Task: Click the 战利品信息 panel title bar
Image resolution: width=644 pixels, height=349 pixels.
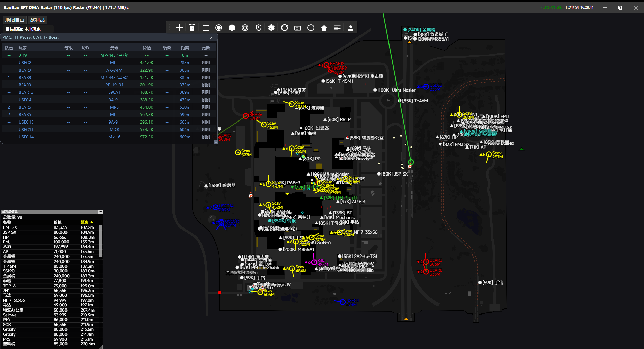Action: 50,212
